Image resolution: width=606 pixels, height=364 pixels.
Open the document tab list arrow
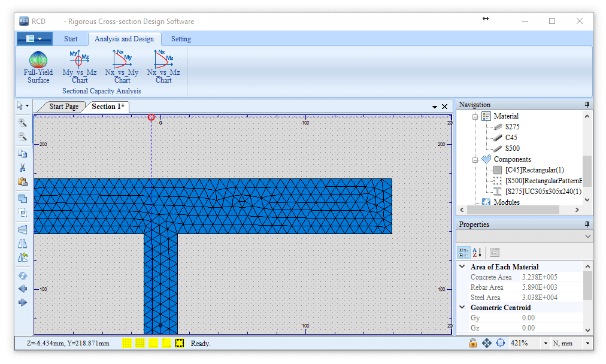pos(434,107)
